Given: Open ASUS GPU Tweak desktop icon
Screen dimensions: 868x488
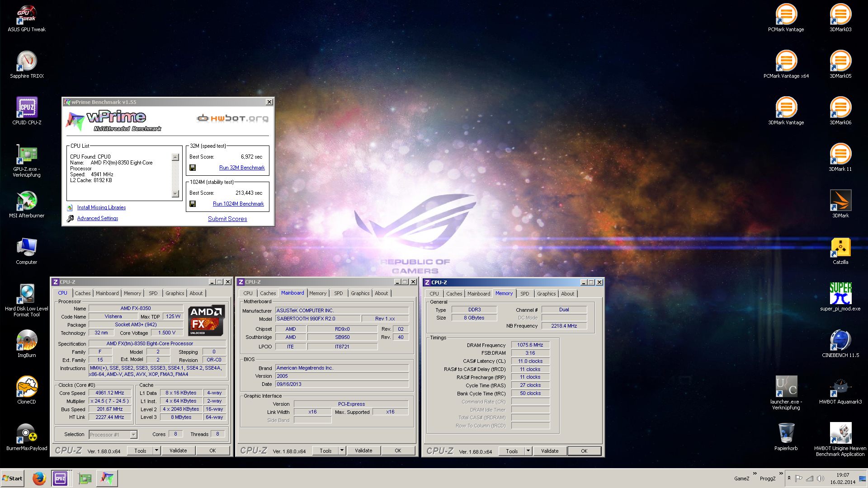Looking at the screenshot, I should pos(27,18).
